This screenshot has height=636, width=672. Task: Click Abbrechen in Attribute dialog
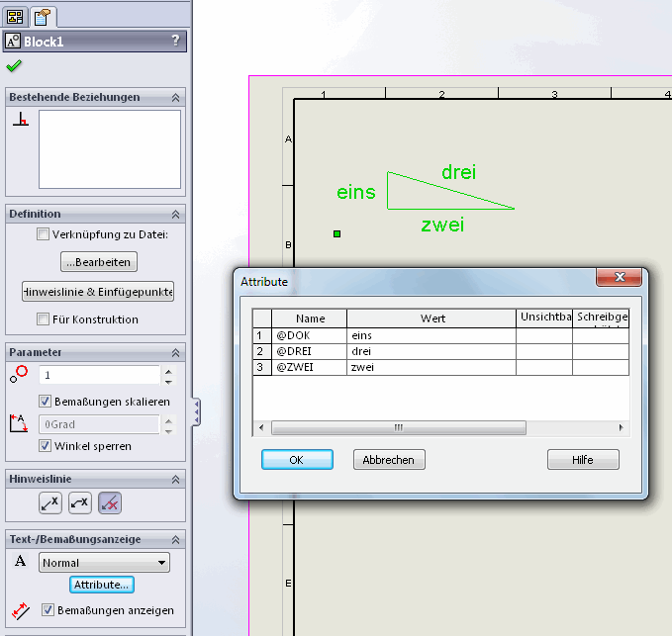point(389,460)
